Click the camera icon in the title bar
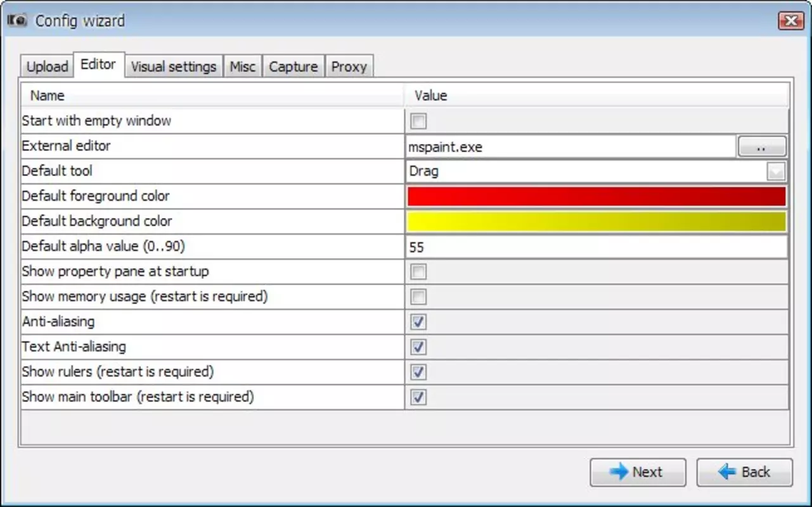The width and height of the screenshot is (812, 507). [16, 20]
